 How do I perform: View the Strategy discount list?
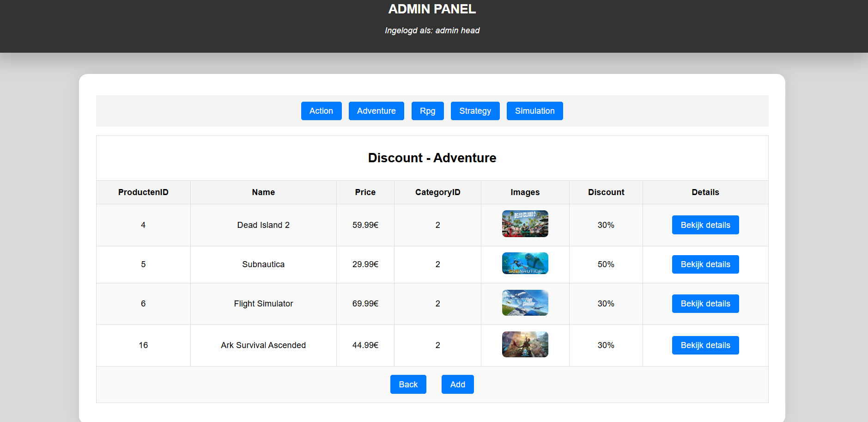pyautogui.click(x=475, y=111)
